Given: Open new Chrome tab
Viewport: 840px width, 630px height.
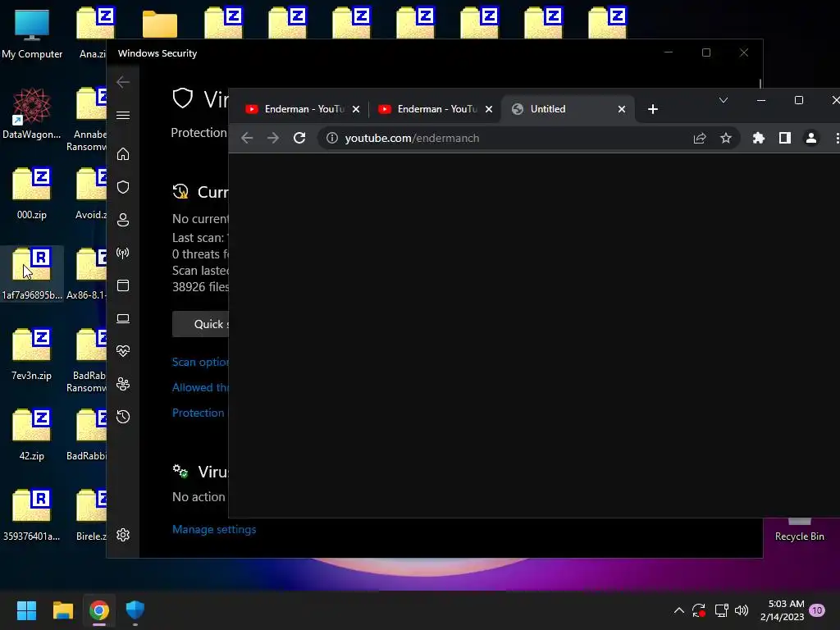Looking at the screenshot, I should 652,109.
